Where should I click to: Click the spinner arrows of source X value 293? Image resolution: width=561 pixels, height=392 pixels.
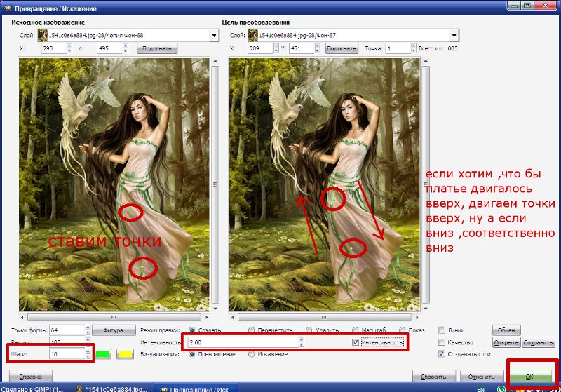(x=69, y=48)
